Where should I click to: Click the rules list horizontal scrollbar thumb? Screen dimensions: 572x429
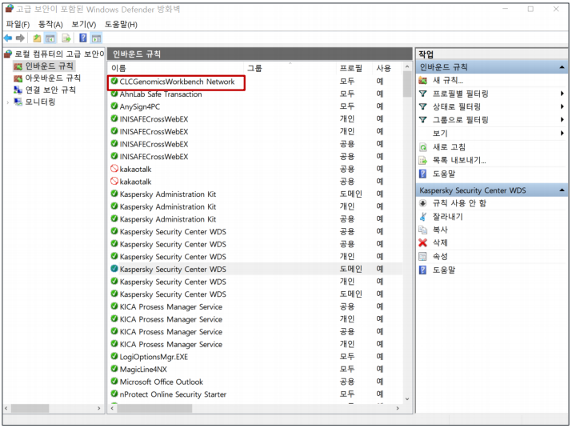tap(154, 408)
